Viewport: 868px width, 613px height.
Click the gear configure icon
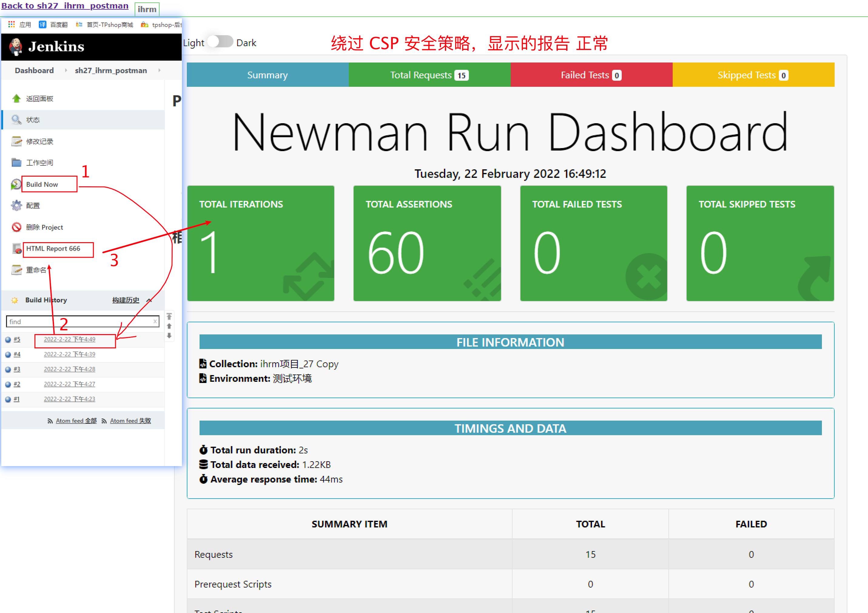click(x=16, y=206)
